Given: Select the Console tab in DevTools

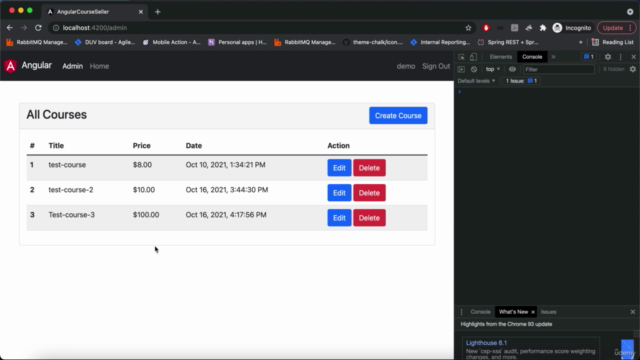Looking at the screenshot, I should coord(532,57).
